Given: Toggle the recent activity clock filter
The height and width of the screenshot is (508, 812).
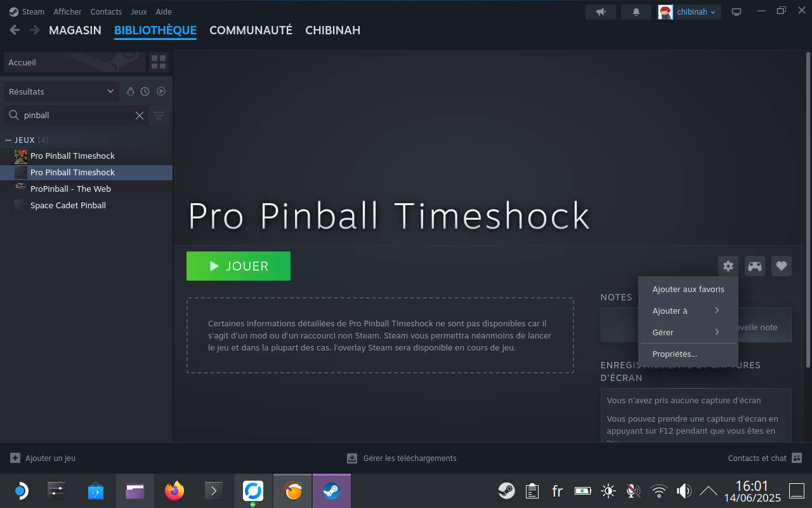Looking at the screenshot, I should click(145, 91).
